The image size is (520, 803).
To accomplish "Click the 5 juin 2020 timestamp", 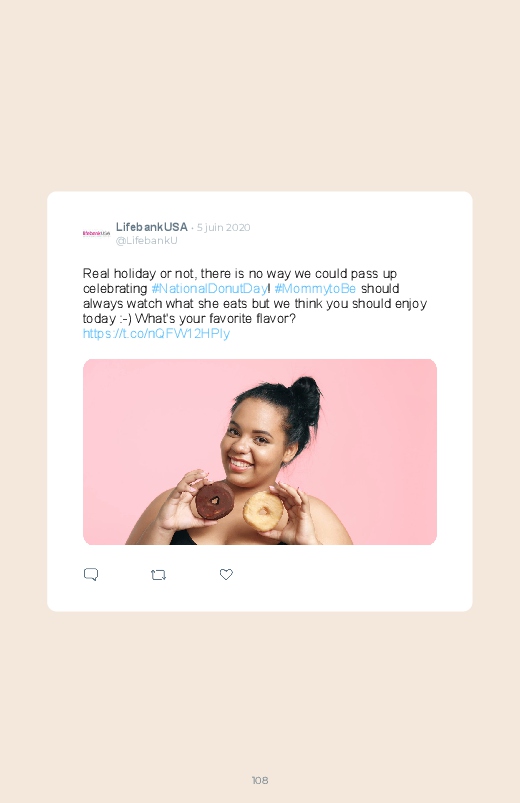I will click(223, 227).
